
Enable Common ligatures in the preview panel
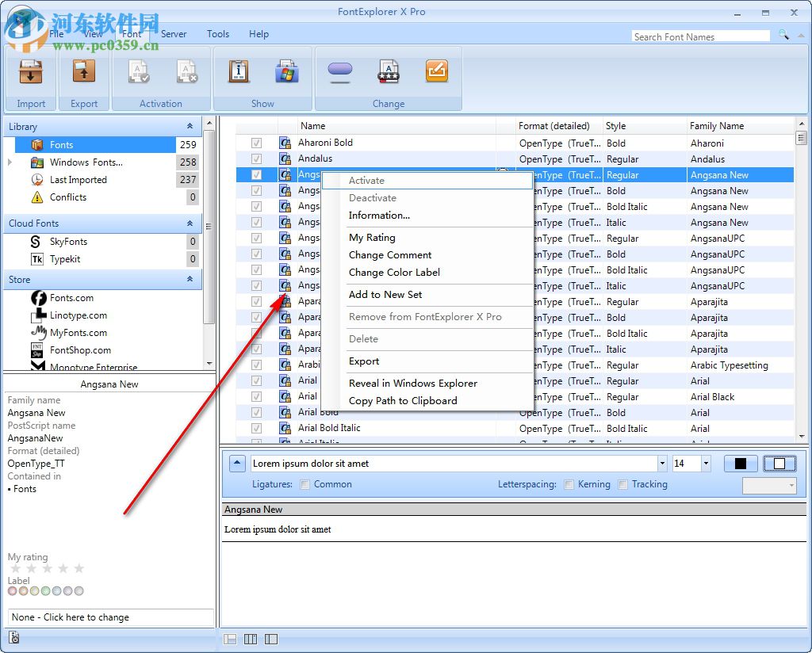tap(306, 484)
